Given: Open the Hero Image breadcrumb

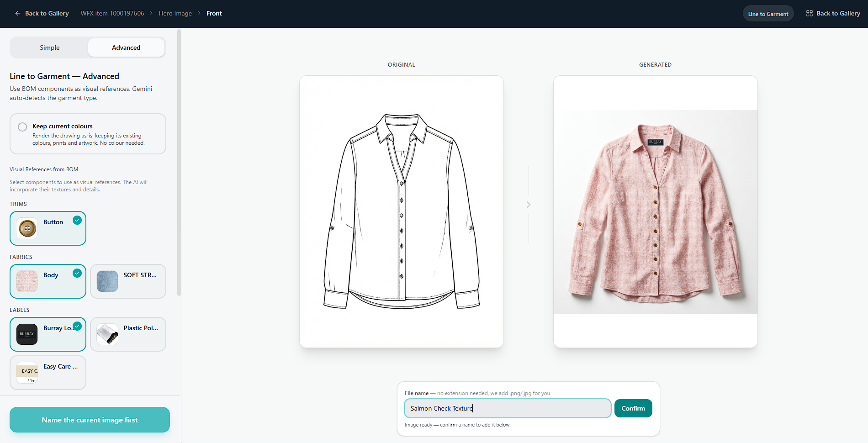Looking at the screenshot, I should pos(175,13).
